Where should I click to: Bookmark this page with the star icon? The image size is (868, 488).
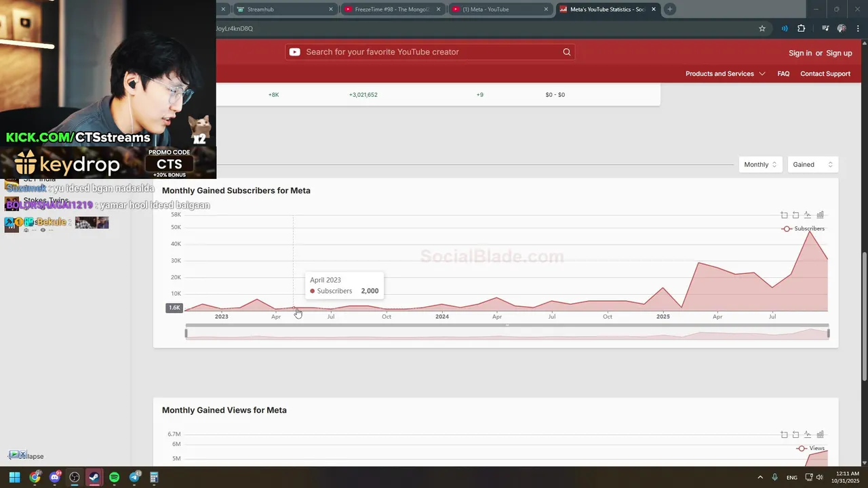pos(762,28)
